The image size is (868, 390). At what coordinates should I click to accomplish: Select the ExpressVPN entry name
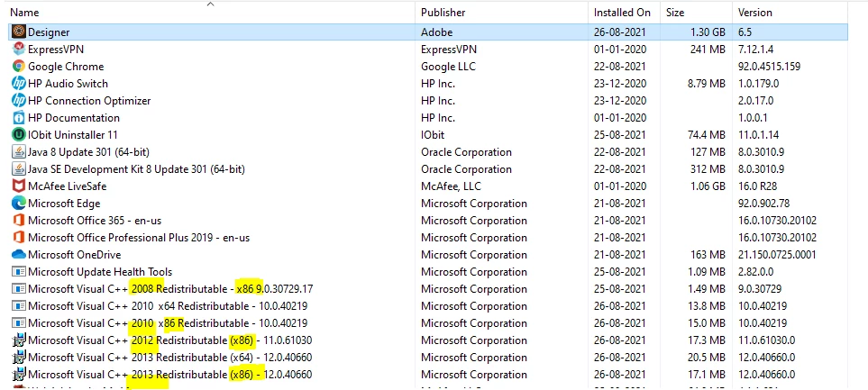coord(56,50)
